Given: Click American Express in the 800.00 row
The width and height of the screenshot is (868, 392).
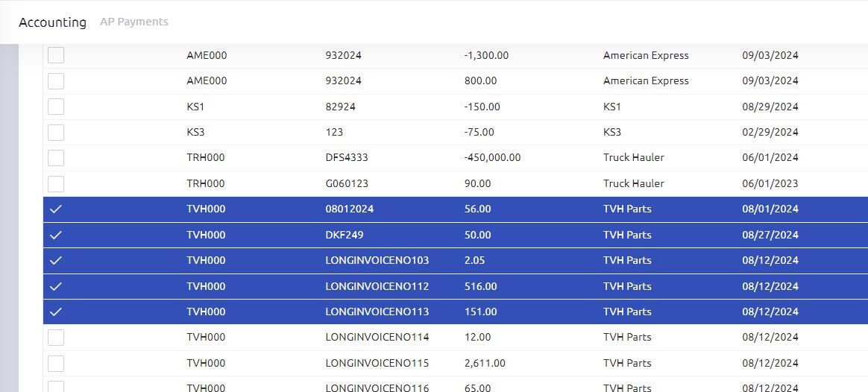Looking at the screenshot, I should click(x=646, y=80).
